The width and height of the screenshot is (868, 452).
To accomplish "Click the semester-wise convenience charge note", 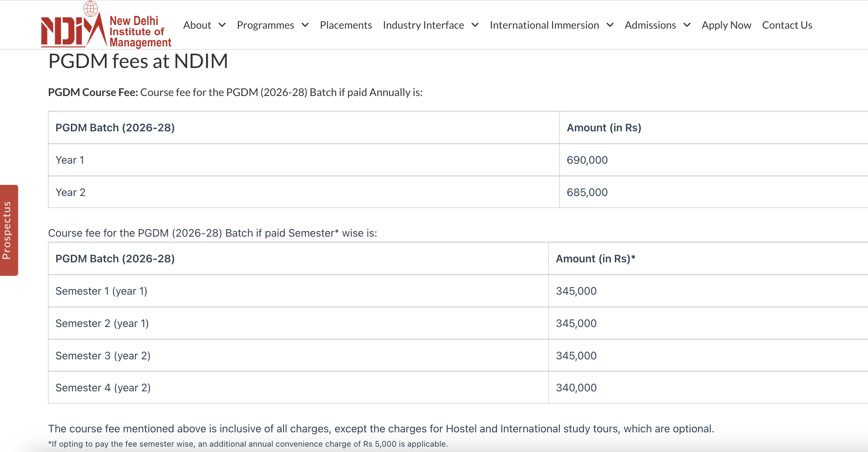I will pyautogui.click(x=248, y=444).
